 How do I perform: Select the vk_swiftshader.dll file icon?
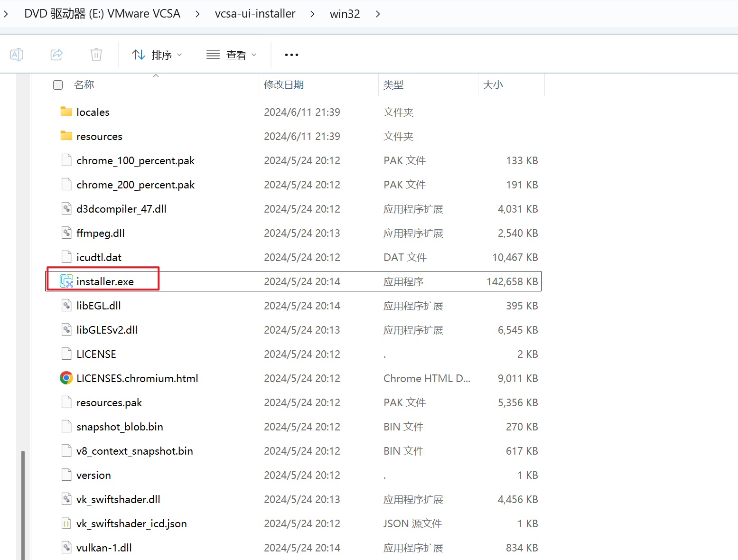66,499
